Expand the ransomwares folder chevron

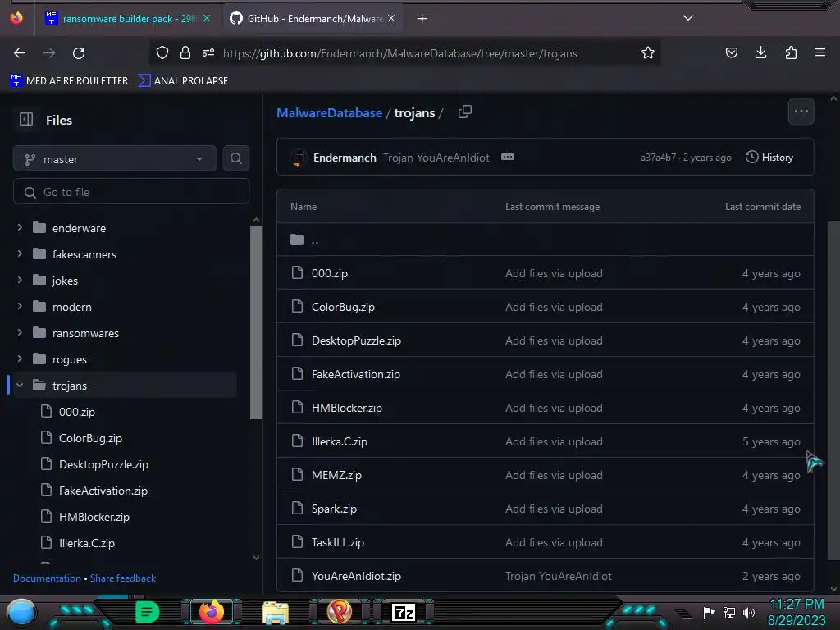tap(20, 333)
